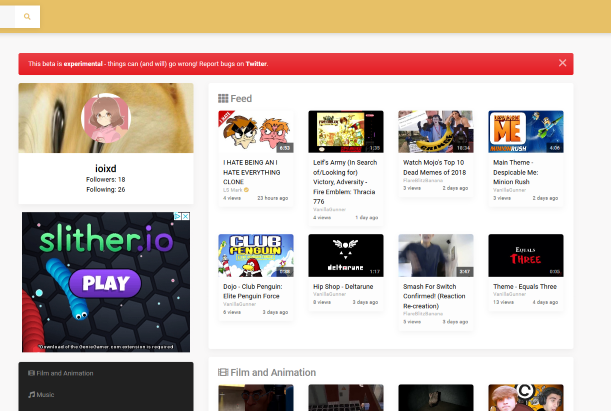
Task: Open the ioixd profile name
Action: tap(106, 168)
